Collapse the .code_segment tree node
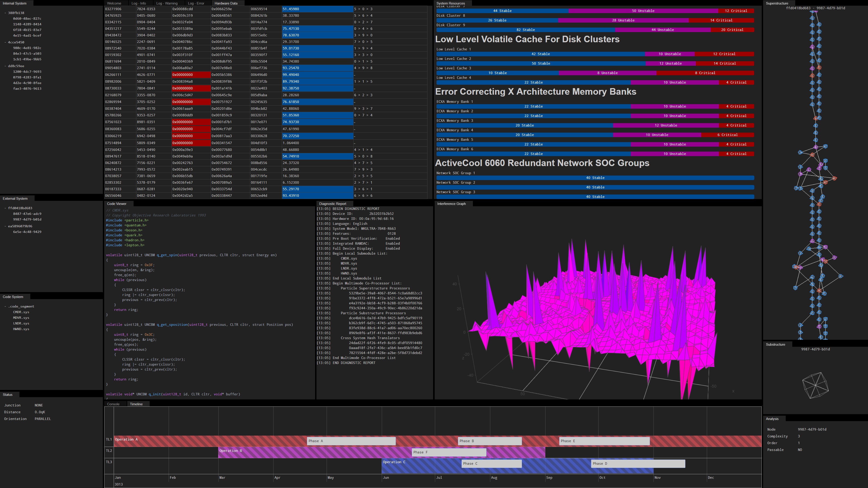Image resolution: width=868 pixels, height=488 pixels. point(5,307)
